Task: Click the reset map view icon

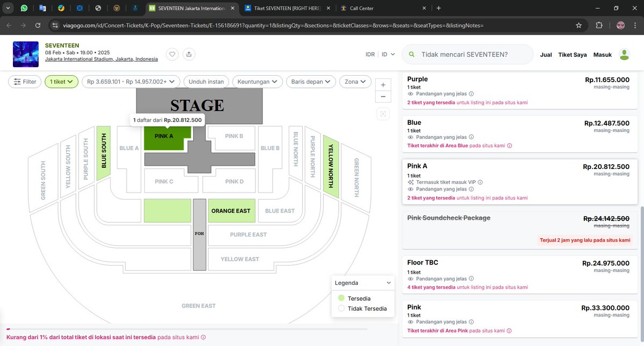Action: click(x=383, y=113)
